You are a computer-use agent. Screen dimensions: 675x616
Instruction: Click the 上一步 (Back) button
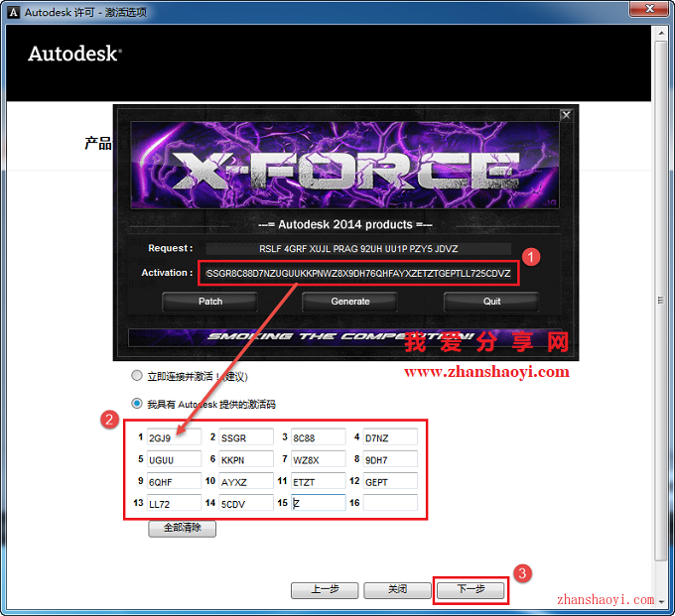pos(325,590)
